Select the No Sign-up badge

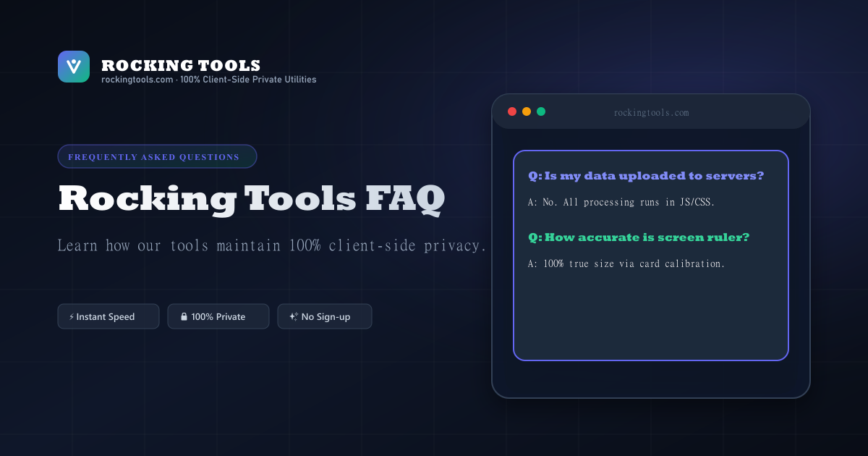325,316
